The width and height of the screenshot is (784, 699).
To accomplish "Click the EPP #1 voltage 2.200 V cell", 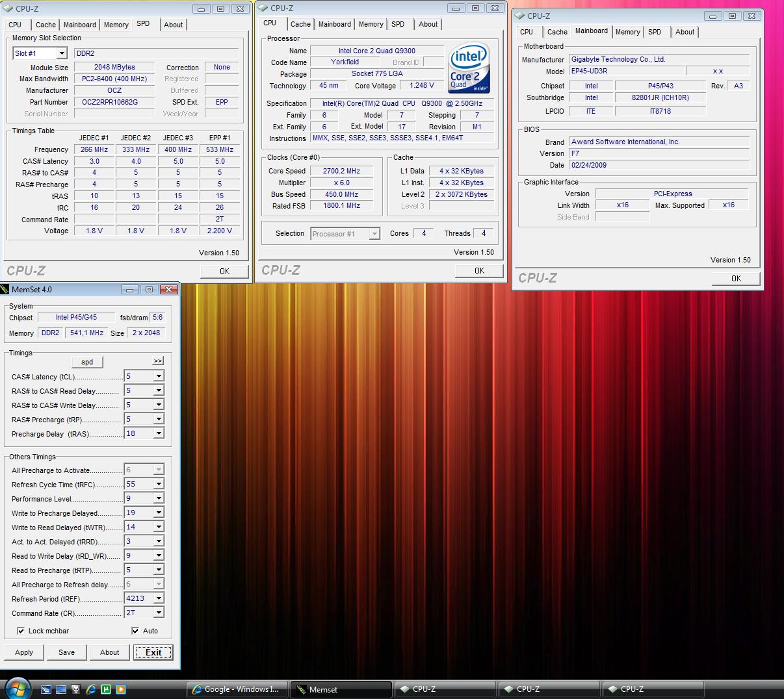I will point(220,231).
